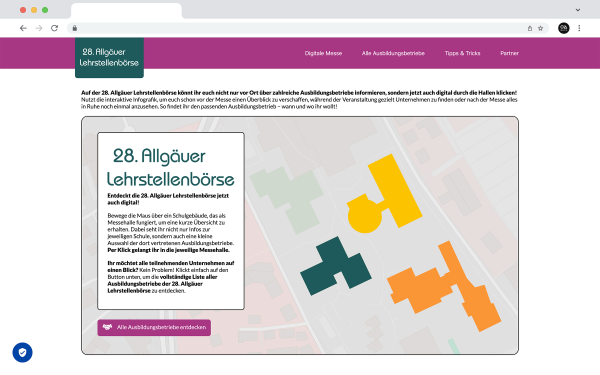Click the browser forward arrow
Viewport: 600px width, 375px height.
[39, 28]
